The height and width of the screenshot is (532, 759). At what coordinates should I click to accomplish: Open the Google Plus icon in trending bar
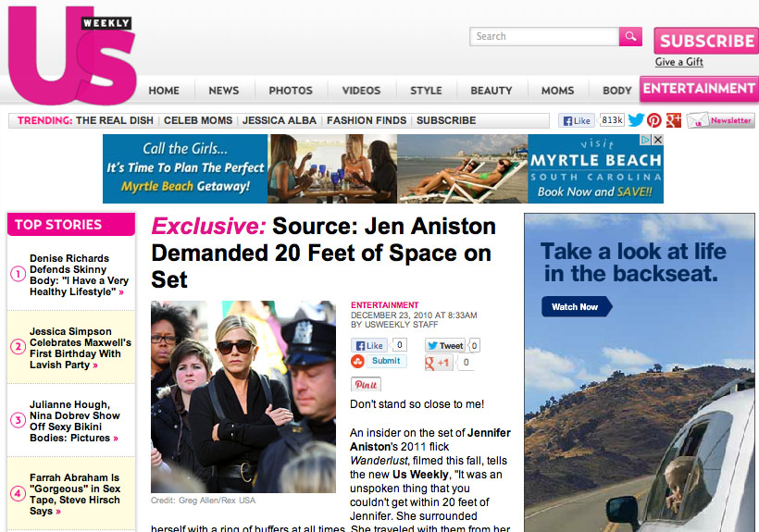673,120
